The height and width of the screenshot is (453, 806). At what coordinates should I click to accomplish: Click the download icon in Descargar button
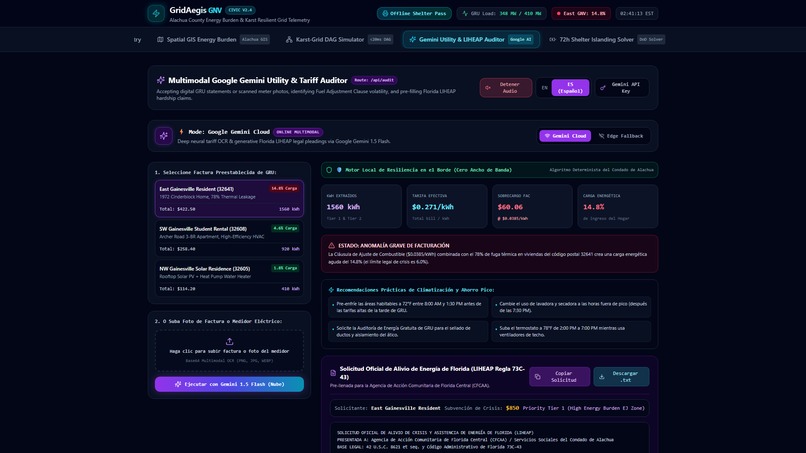(x=601, y=377)
